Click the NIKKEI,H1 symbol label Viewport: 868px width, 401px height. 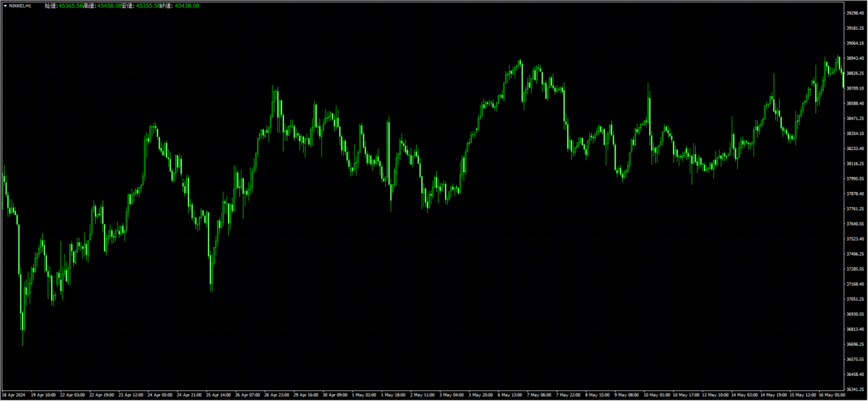[20, 5]
